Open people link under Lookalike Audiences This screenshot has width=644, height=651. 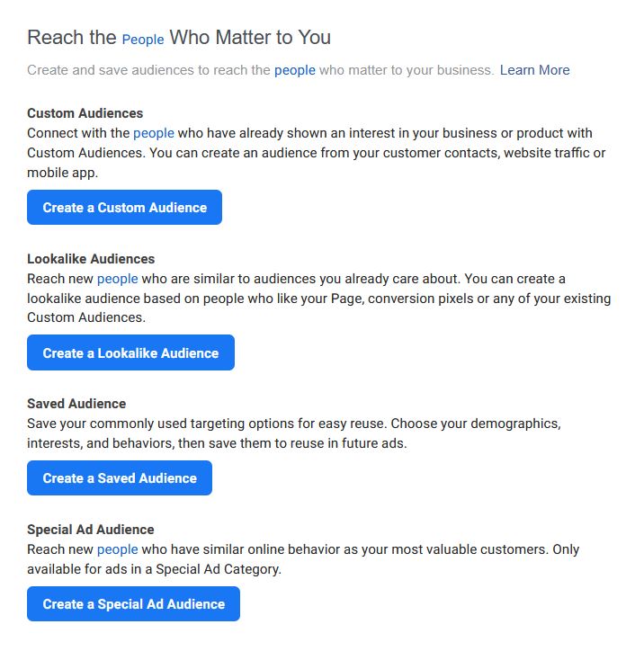pos(118,279)
